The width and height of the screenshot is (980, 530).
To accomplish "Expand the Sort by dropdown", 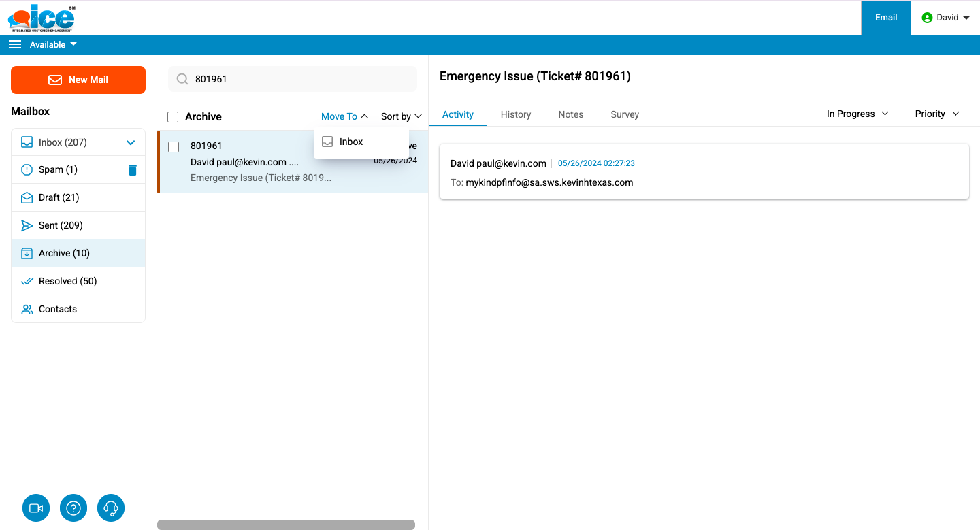I will [x=401, y=117].
